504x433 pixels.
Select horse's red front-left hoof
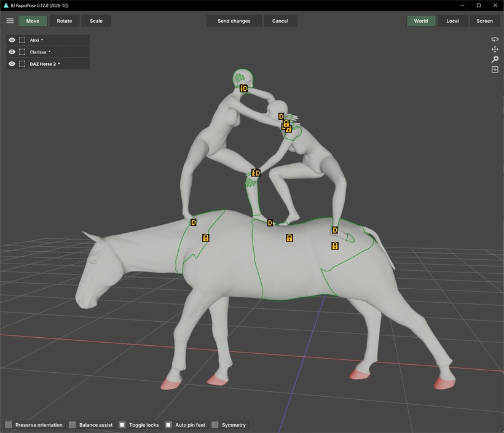(171, 384)
